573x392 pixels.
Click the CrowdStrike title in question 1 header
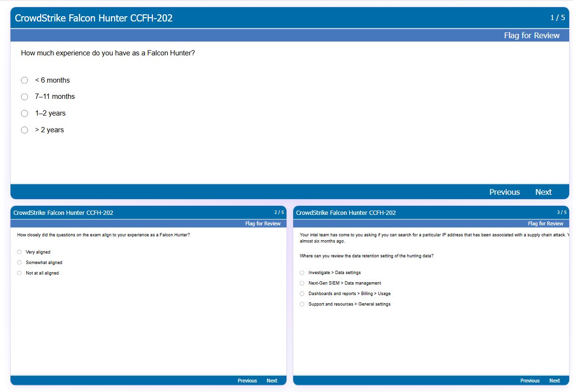(x=94, y=18)
